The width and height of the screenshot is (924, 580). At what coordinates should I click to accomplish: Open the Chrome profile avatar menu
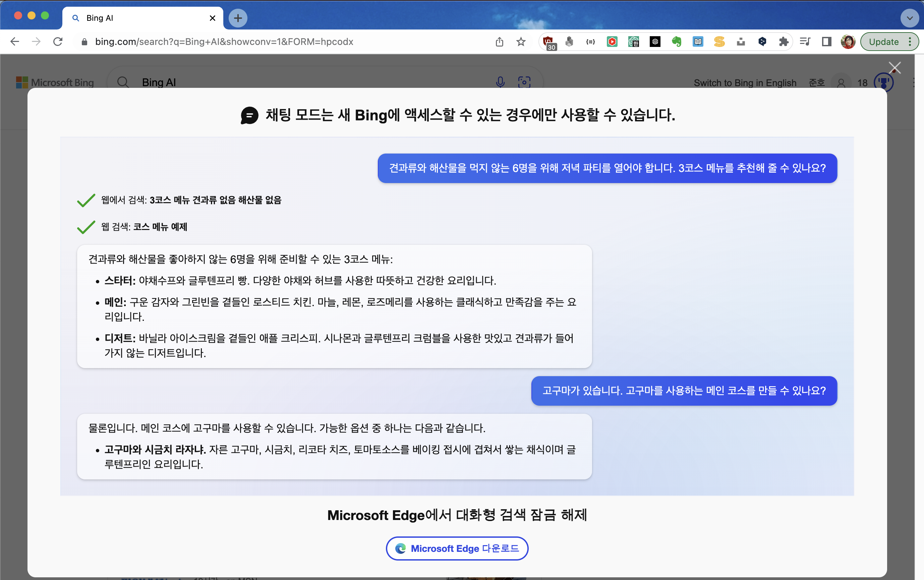(x=848, y=42)
